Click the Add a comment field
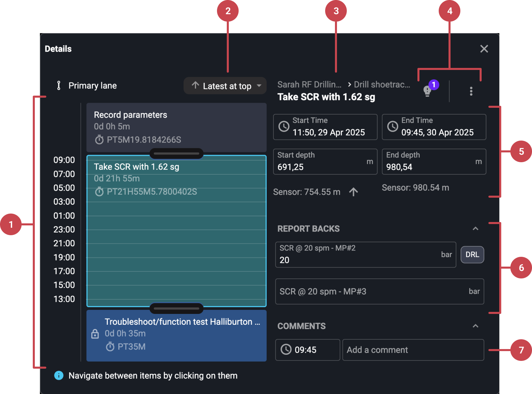 [x=413, y=350]
